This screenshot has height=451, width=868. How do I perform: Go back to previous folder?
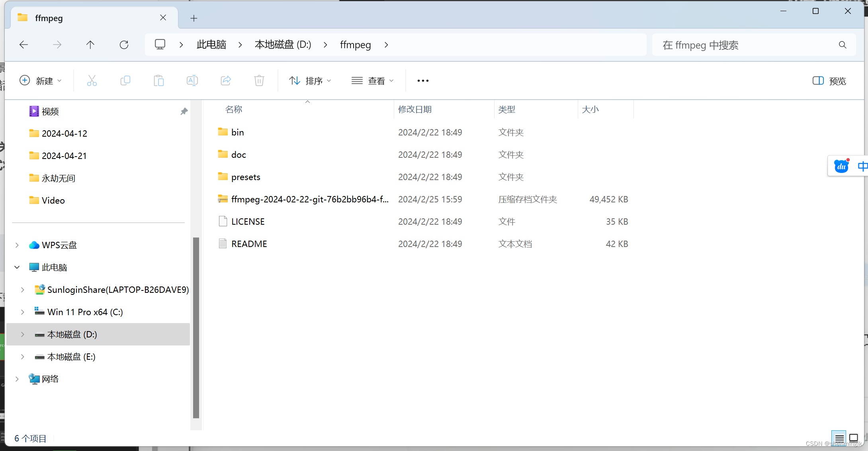pyautogui.click(x=24, y=45)
